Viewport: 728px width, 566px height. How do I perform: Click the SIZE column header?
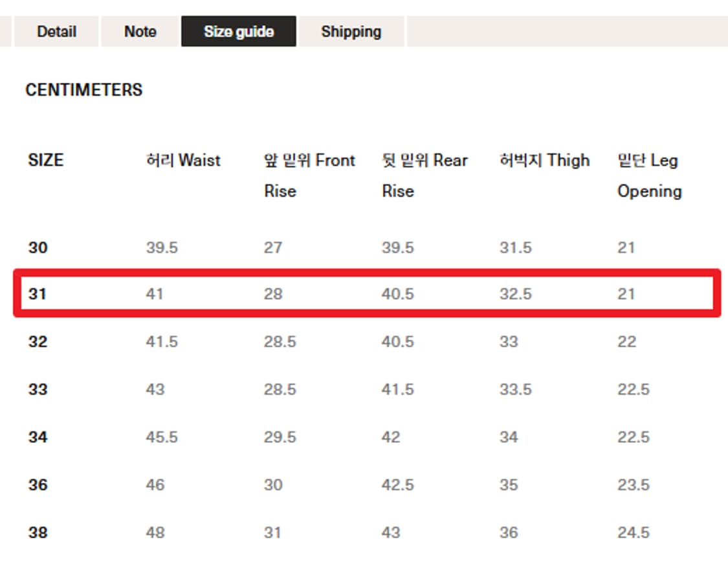tap(45, 161)
